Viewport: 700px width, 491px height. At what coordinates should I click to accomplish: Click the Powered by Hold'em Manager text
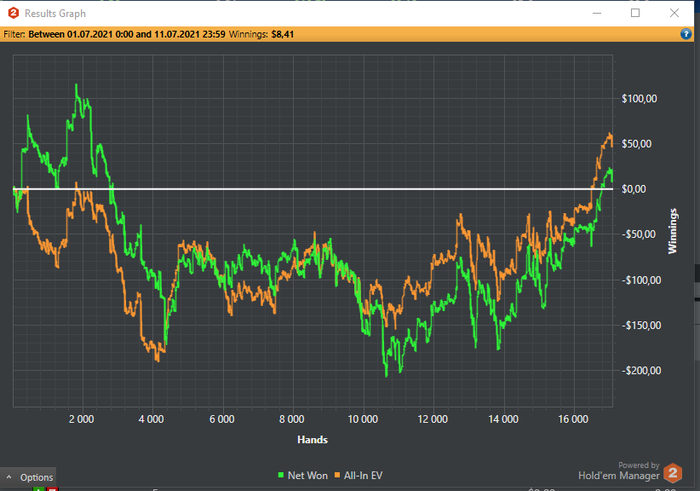pyautogui.click(x=619, y=471)
